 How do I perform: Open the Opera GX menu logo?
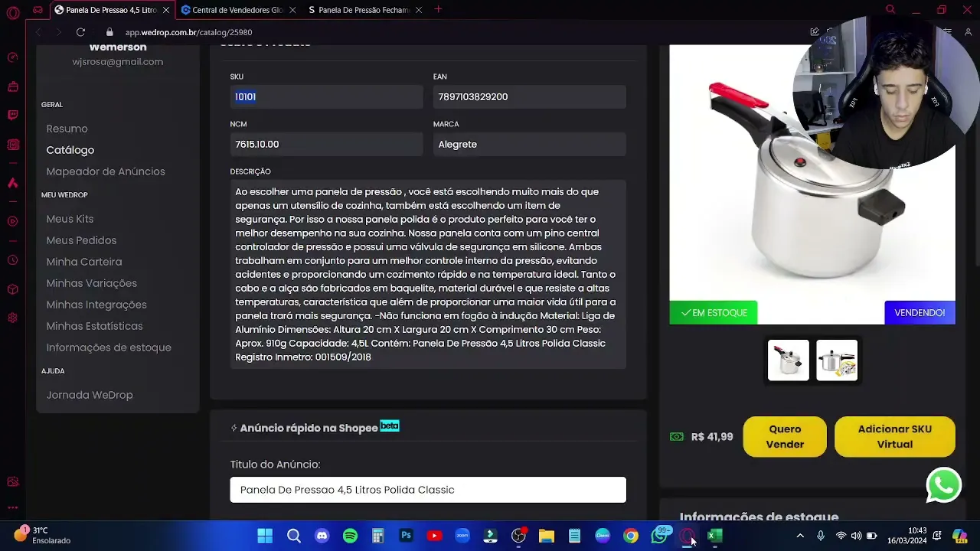[x=13, y=12]
